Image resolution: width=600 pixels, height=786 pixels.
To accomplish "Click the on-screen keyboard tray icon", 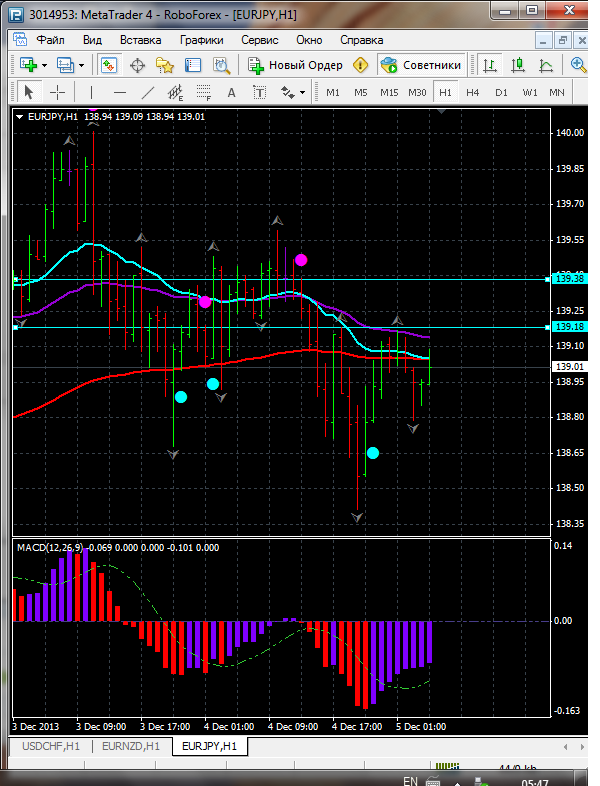I will click(433, 781).
